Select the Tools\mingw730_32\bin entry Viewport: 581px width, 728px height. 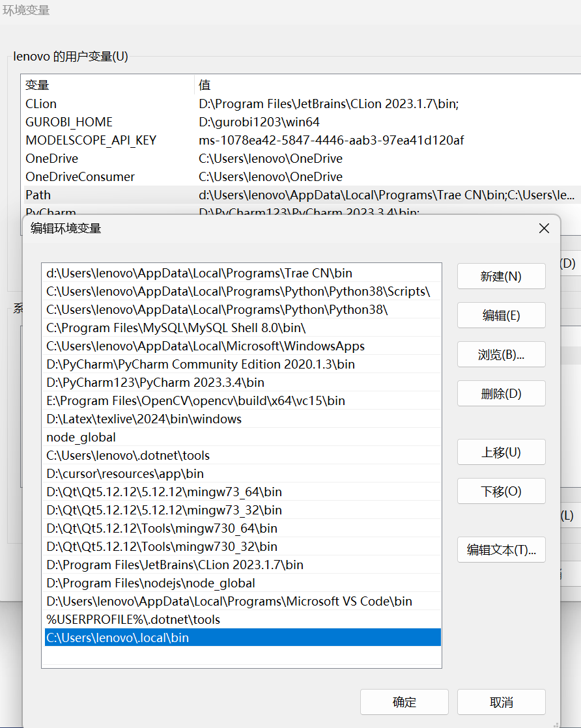coord(242,546)
